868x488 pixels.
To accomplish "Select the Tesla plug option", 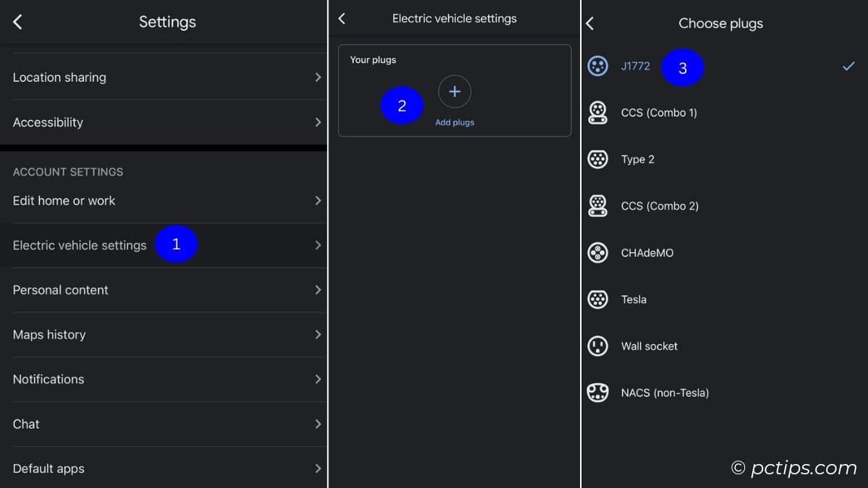I will (634, 299).
